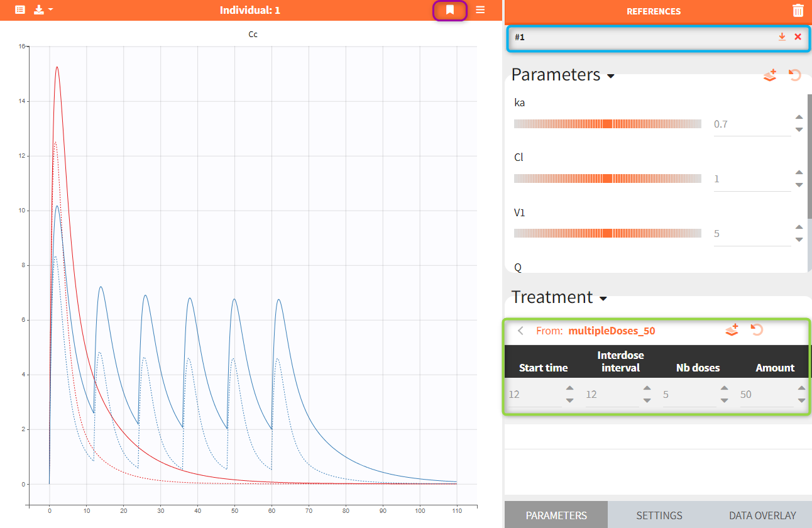Switch to the SETTINGS tab
812x528 pixels.
pos(659,515)
